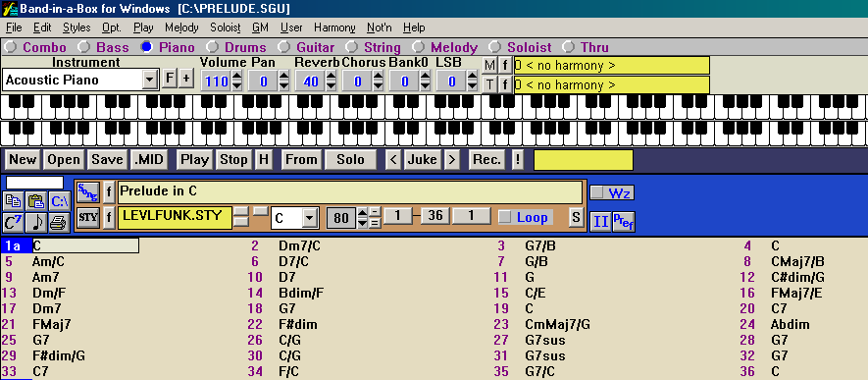The height and width of the screenshot is (380, 868).
Task: Click the f button beside T harmony
Action: point(505,84)
